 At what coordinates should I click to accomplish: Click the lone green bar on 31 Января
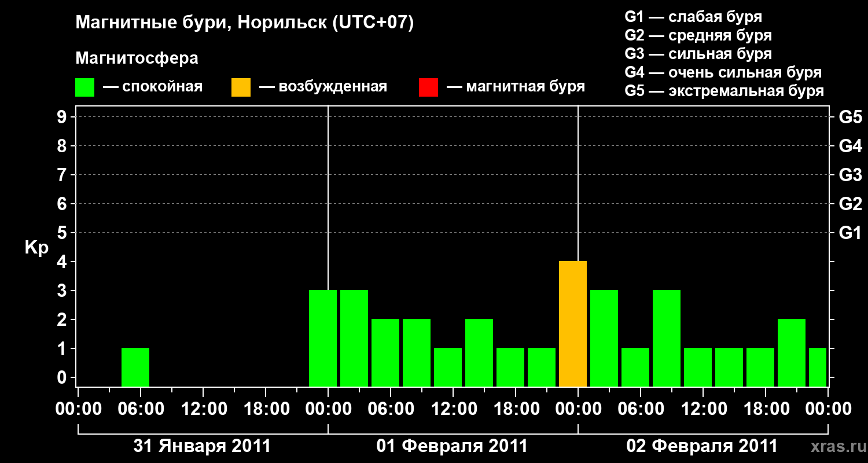135,368
